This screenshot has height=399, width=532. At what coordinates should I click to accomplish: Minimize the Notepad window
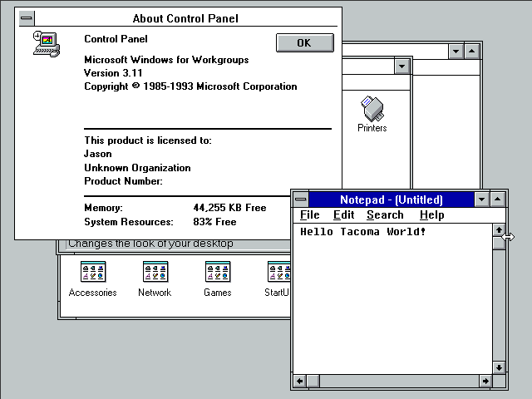tap(482, 199)
